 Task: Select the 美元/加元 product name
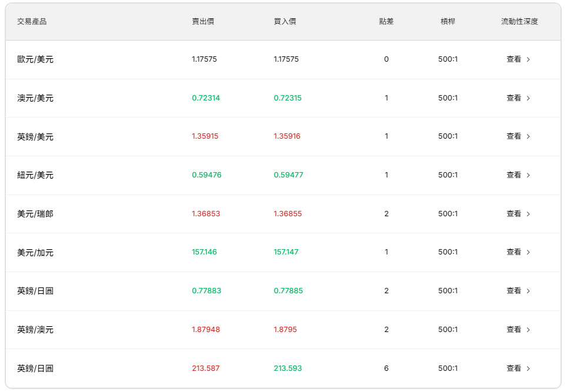(35, 253)
